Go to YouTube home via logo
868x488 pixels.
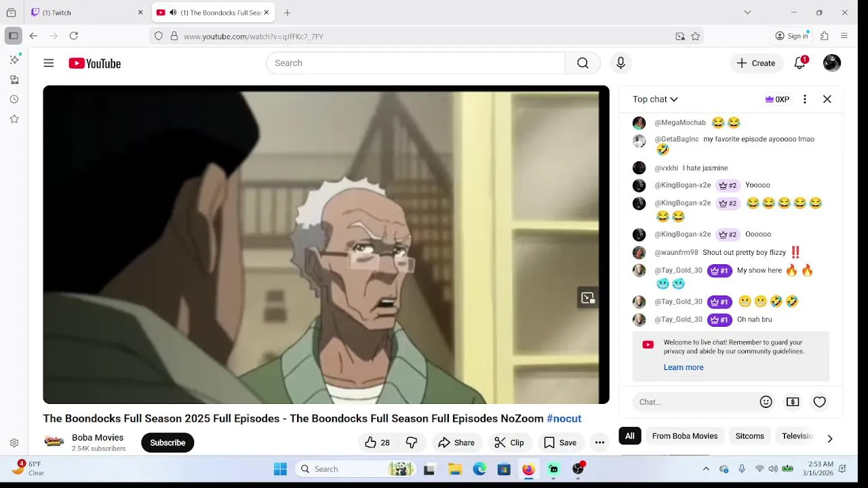point(94,63)
